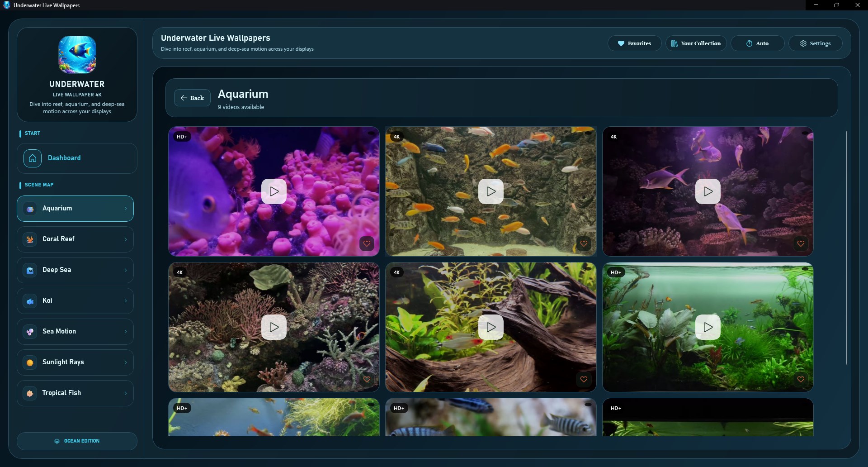Go to the Dashboard
Viewport: 868px width, 467px height.
point(77,158)
